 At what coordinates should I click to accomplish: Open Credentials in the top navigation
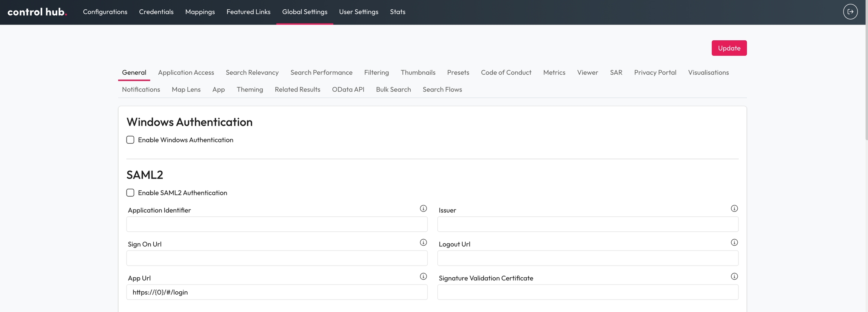pyautogui.click(x=156, y=12)
